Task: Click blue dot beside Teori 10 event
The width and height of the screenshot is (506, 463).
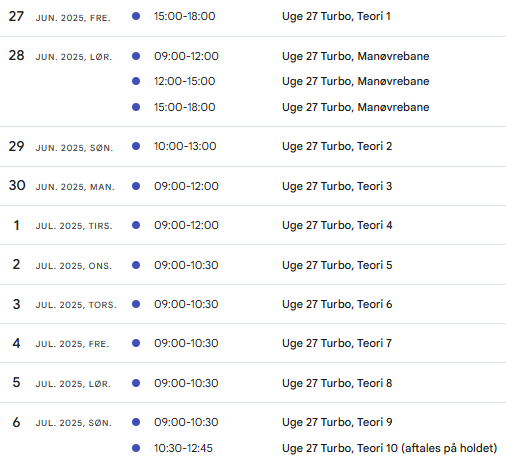Action: 136,448
